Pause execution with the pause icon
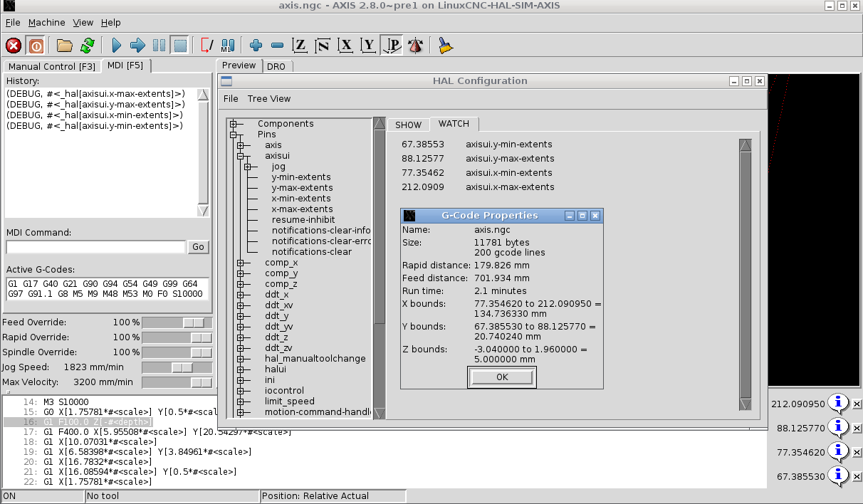863x504 pixels. point(159,46)
